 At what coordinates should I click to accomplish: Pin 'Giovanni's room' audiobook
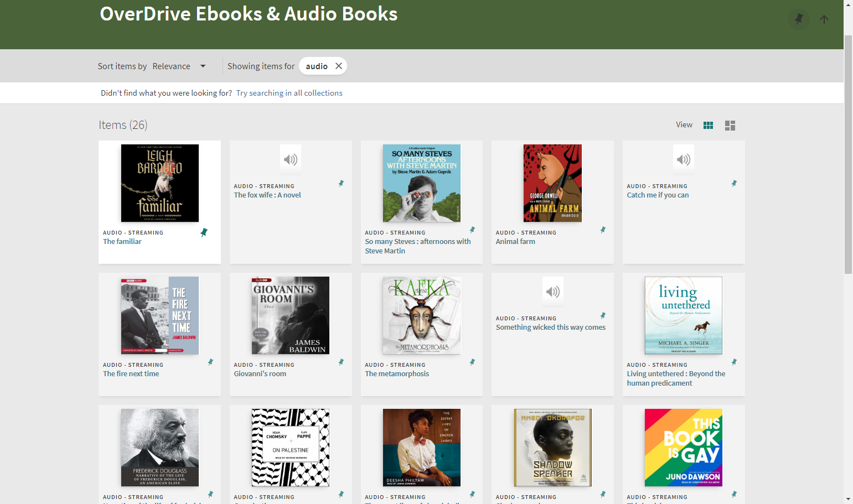tap(341, 362)
